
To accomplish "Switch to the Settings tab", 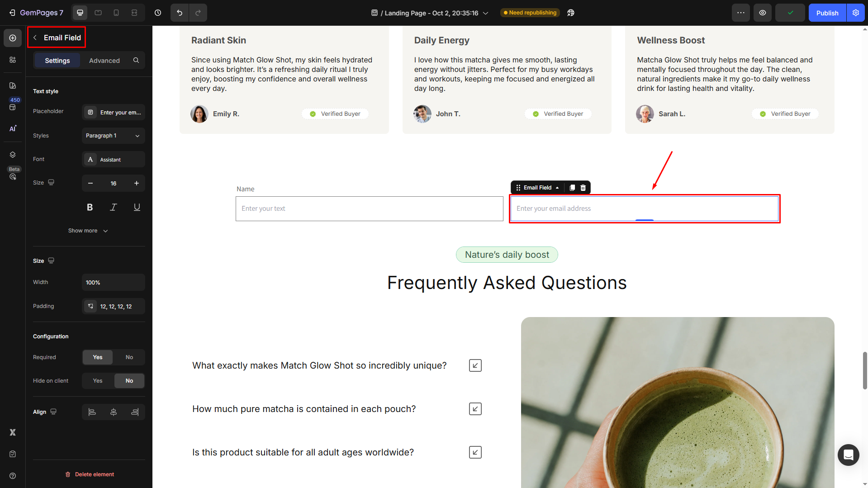I will [x=57, y=60].
